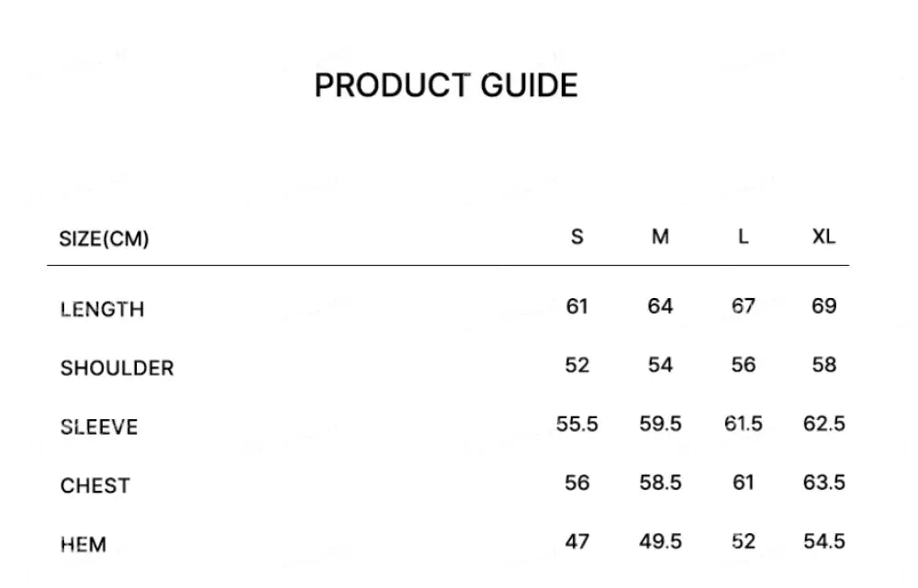Select the chest value 63.5 for XL
The height and width of the screenshot is (588, 918).
823,483
